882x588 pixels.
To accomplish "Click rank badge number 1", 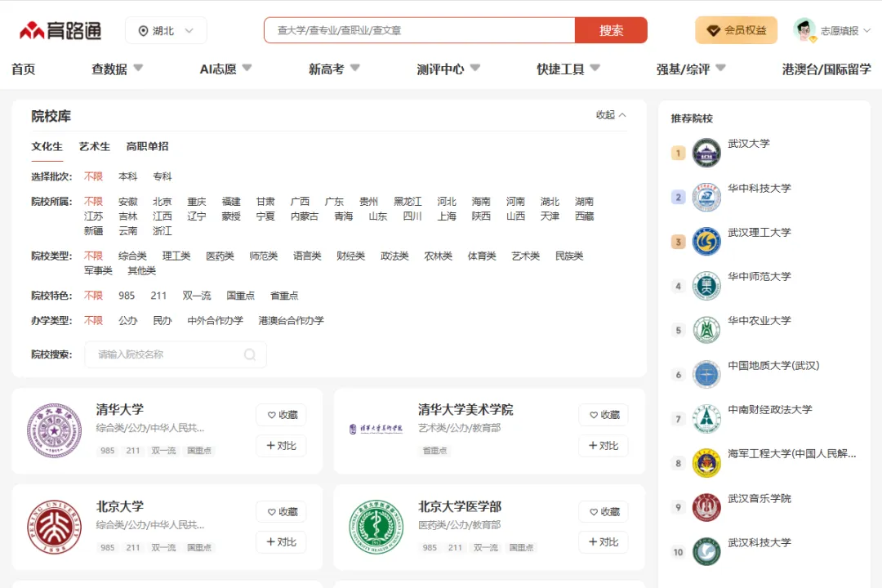I will [x=679, y=153].
